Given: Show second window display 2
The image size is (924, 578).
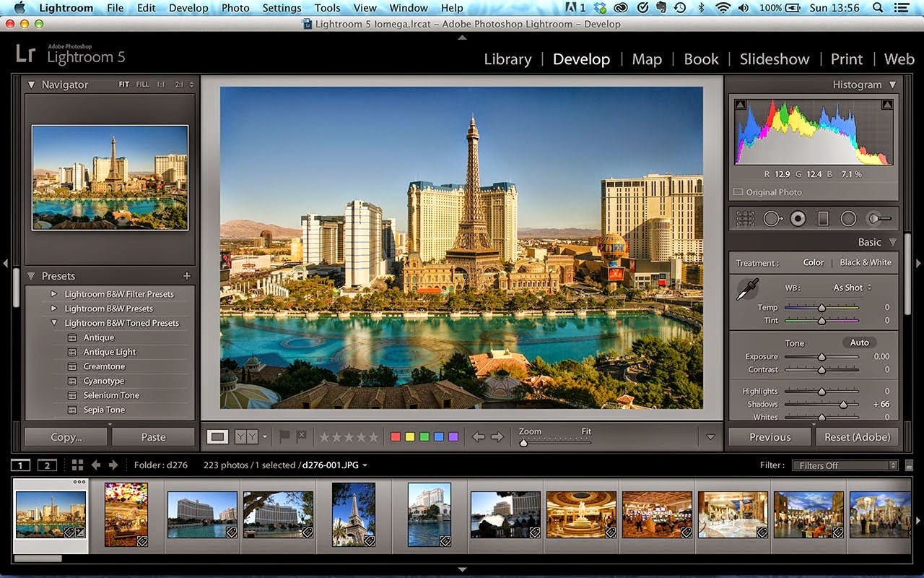Looking at the screenshot, I should point(47,465).
